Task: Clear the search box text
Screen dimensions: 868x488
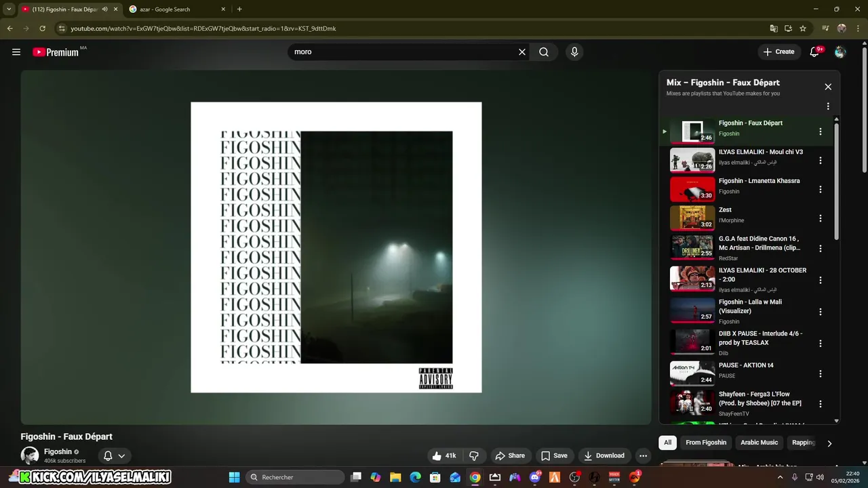Action: click(x=522, y=52)
